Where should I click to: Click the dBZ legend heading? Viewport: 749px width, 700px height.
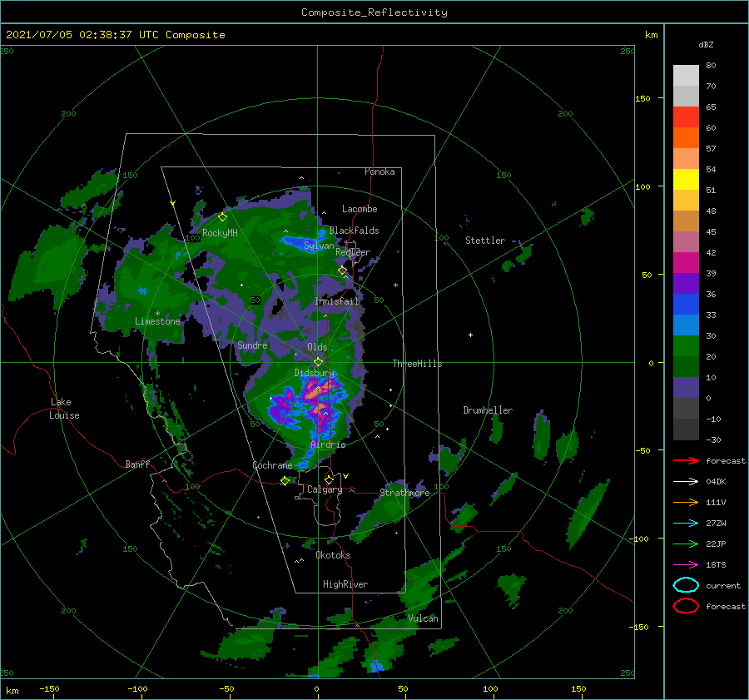click(x=706, y=44)
